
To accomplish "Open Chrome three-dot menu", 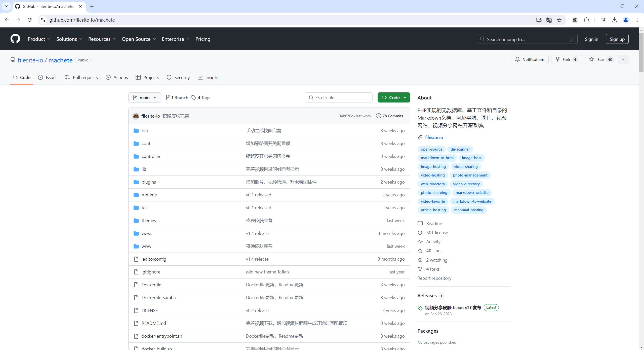I will pos(637,20).
